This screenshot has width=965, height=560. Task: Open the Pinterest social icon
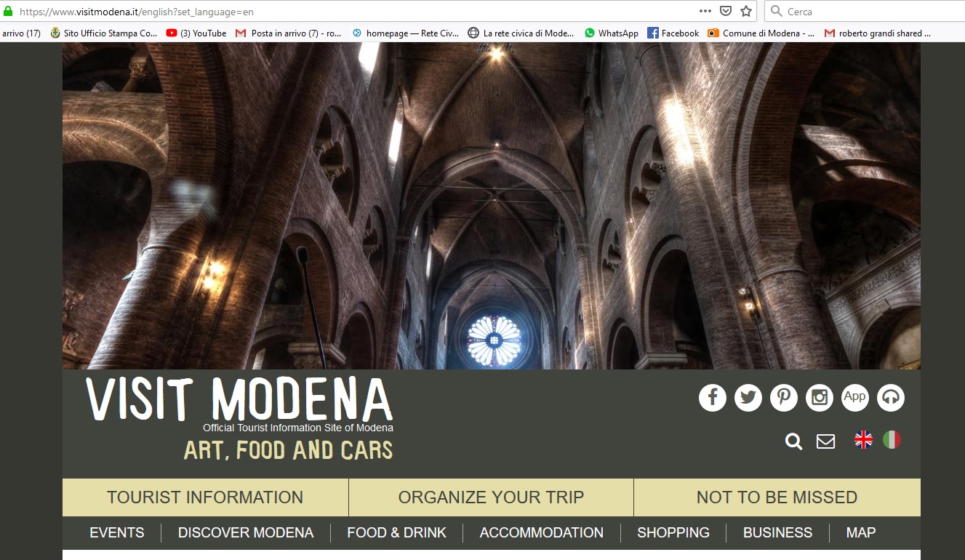[x=784, y=398]
